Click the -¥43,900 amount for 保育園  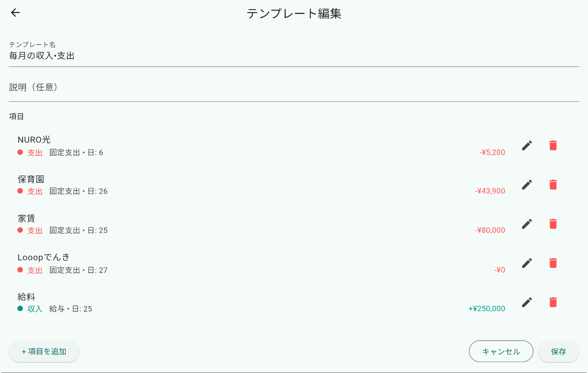pos(490,191)
